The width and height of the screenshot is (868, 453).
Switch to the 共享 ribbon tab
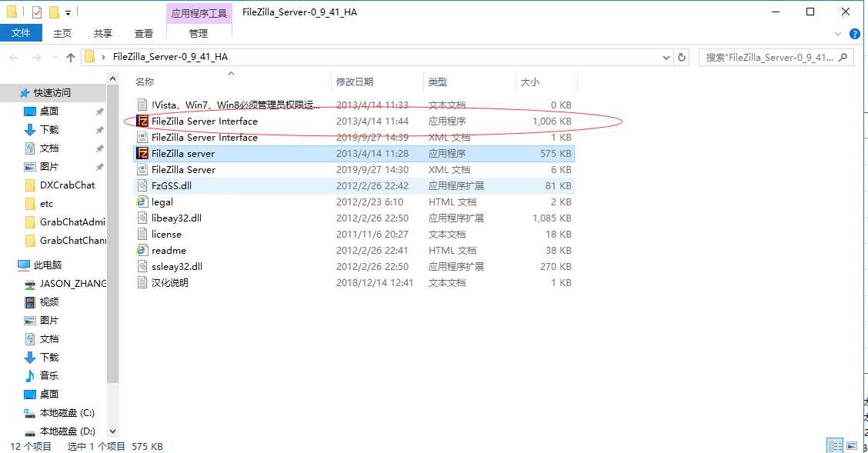103,33
